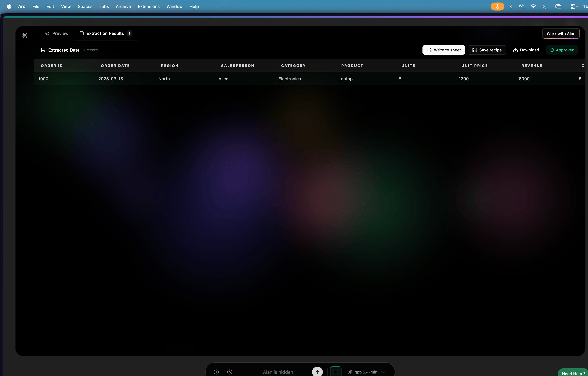
Task: Click Write to sheet button
Action: [x=444, y=50]
